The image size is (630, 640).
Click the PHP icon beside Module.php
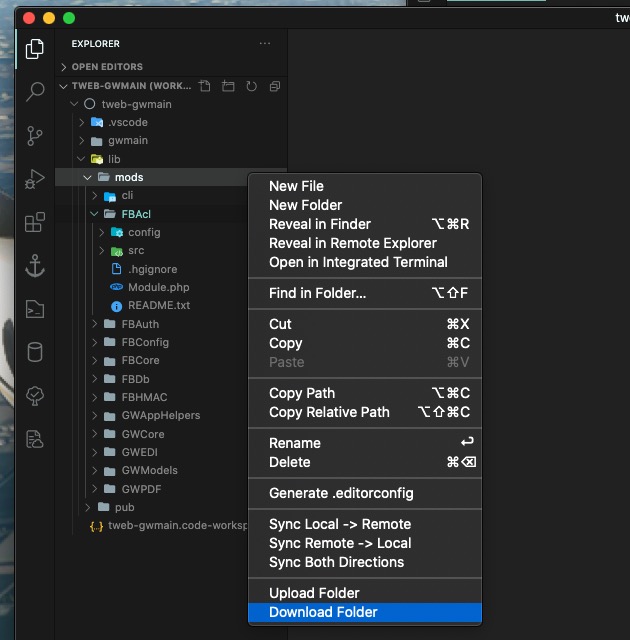click(x=117, y=287)
